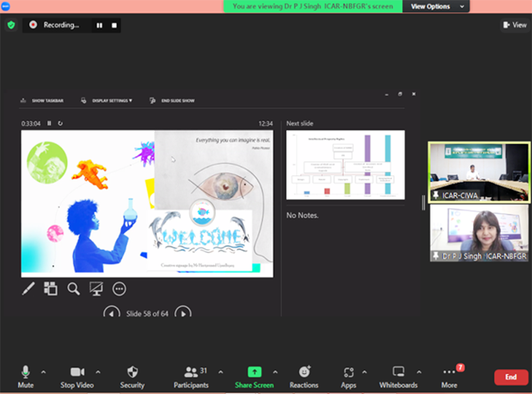Open Security shield options
Image resolution: width=532 pixels, height=394 pixels.
[133, 375]
